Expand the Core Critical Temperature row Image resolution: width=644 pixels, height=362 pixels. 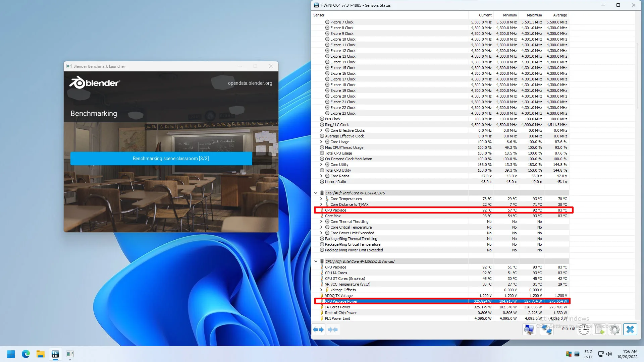click(x=321, y=227)
